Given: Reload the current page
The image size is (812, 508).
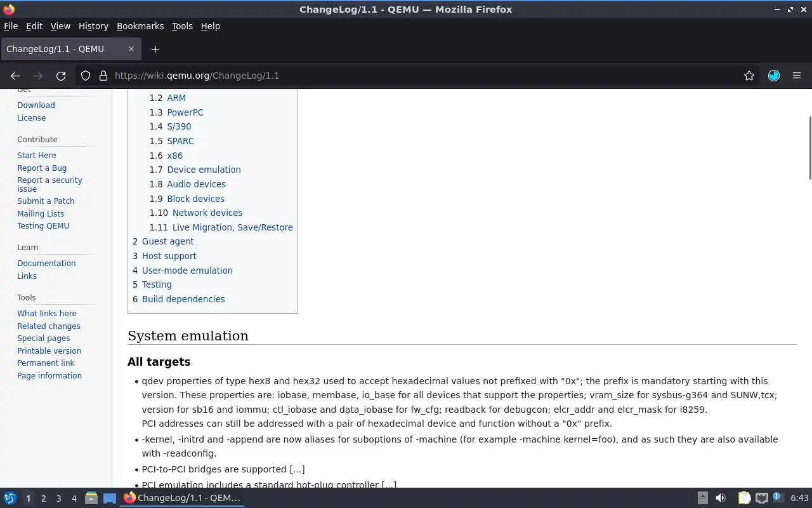Looking at the screenshot, I should 61,76.
